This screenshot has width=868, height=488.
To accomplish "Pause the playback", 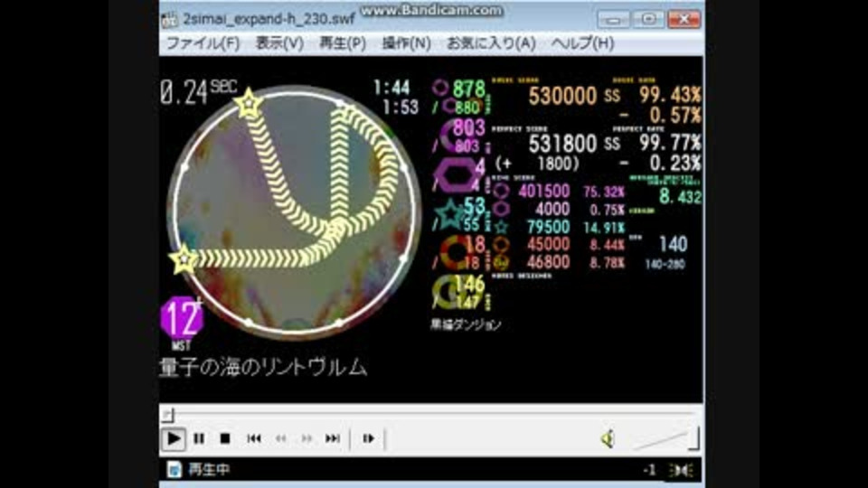I will pos(199,439).
